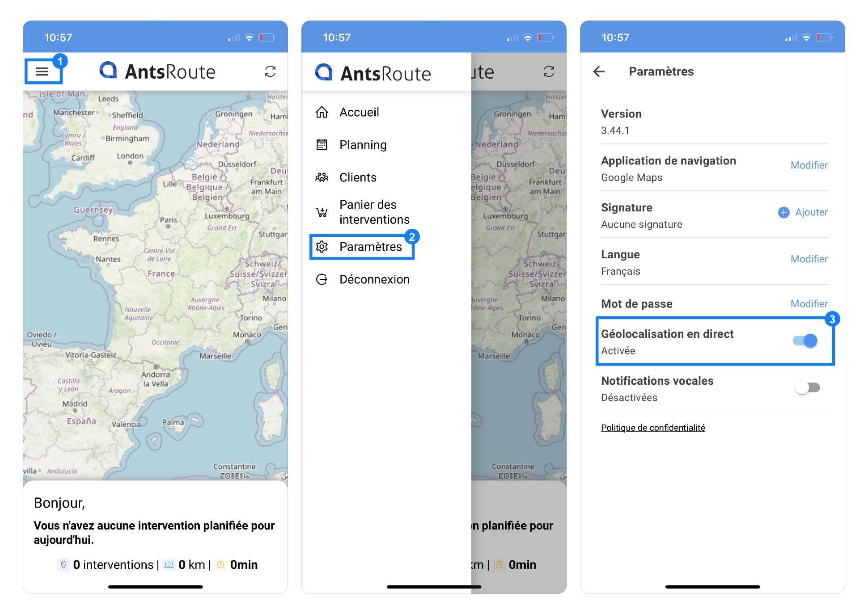Tap the Version 3.44.1 value

coord(615,131)
